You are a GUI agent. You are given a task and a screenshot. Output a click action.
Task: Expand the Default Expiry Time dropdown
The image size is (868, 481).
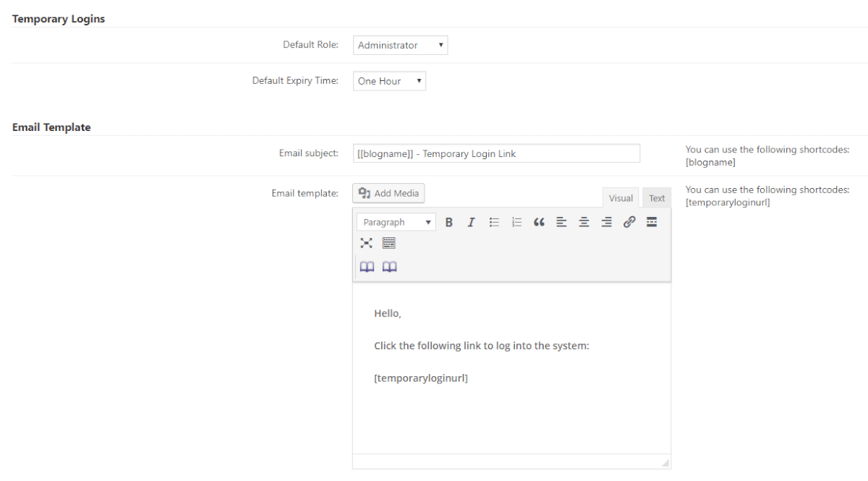pos(389,81)
